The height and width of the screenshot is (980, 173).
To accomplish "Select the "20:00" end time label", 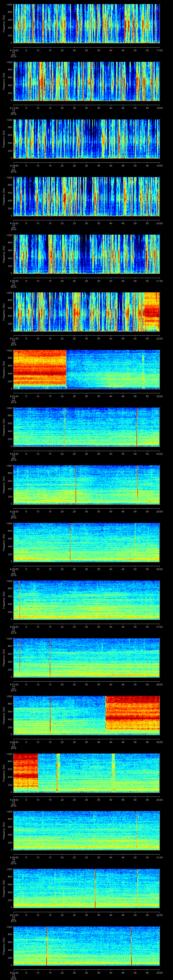I will coord(159,223).
